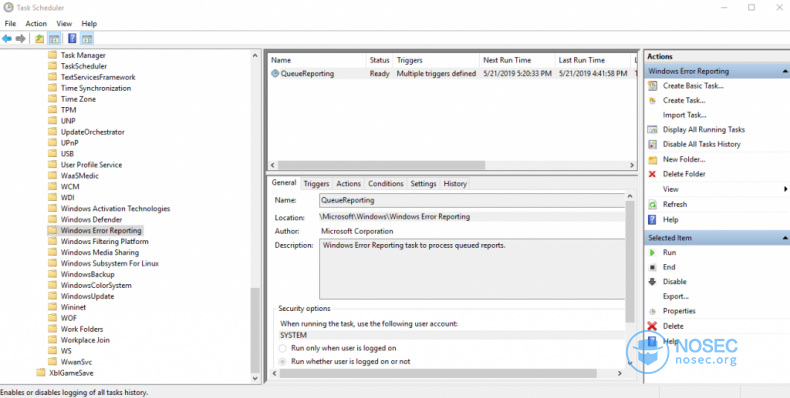Click the Up one level toolbar icon
The width and height of the screenshot is (790, 398).
(x=39, y=39)
